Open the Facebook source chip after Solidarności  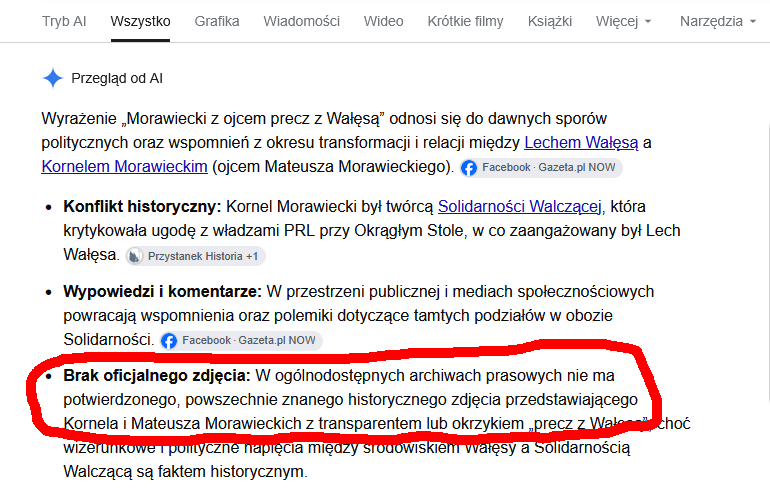(241, 340)
